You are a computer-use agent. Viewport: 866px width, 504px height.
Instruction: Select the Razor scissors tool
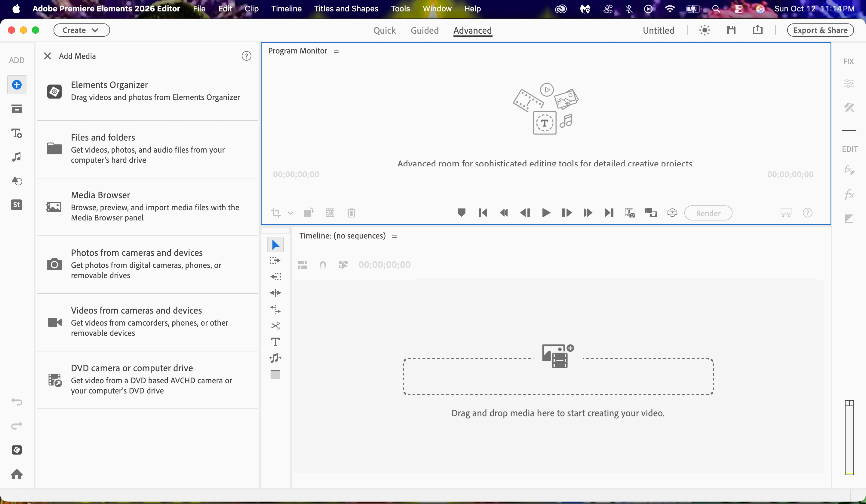coord(275,326)
